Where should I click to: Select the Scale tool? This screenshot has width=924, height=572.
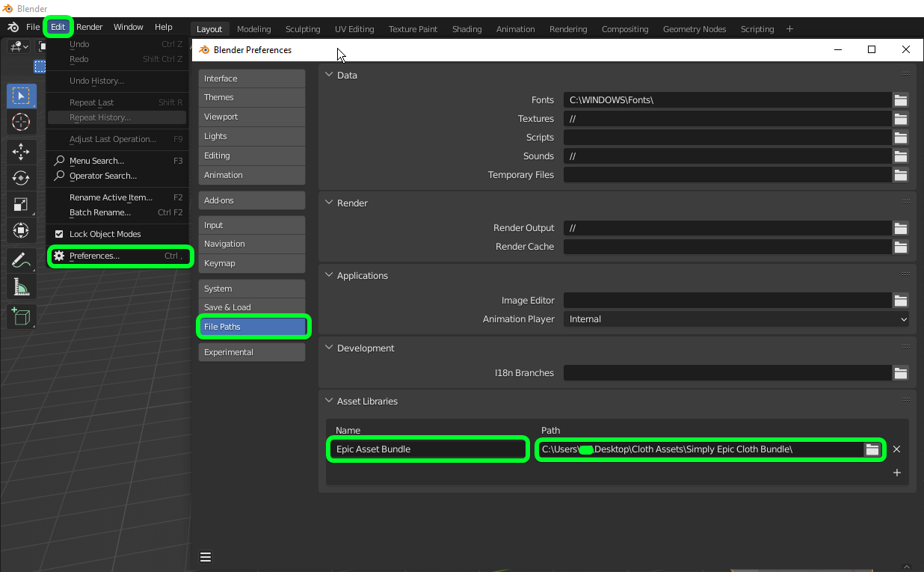coord(21,204)
